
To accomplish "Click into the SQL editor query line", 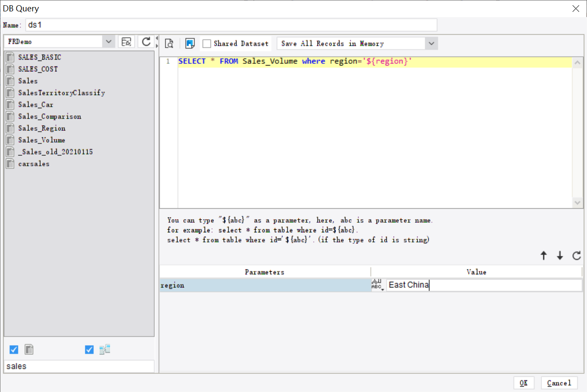I will click(x=375, y=62).
